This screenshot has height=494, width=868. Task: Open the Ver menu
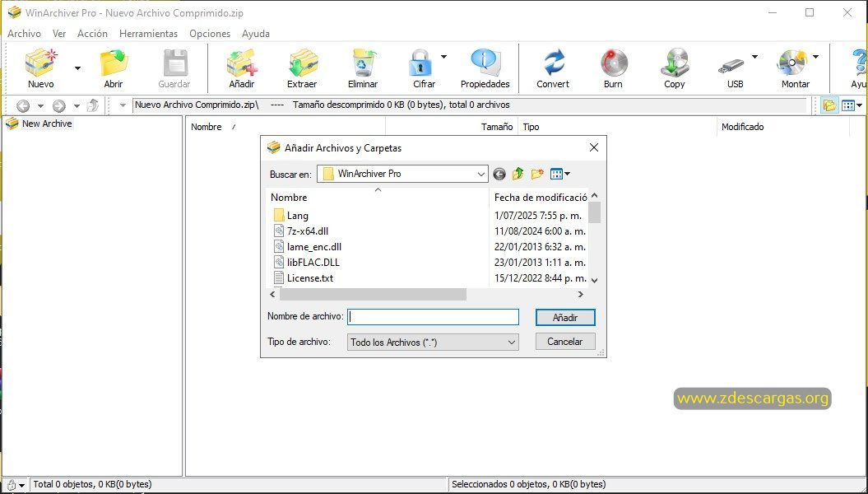[59, 34]
